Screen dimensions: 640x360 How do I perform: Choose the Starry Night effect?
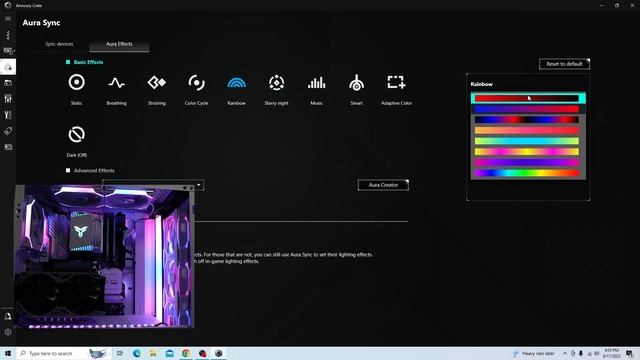pyautogui.click(x=276, y=83)
